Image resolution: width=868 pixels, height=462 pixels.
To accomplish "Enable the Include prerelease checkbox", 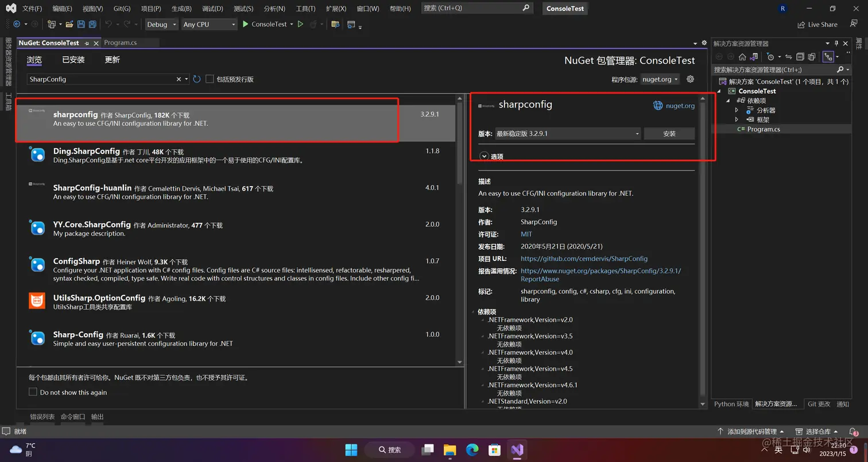I will [210, 79].
